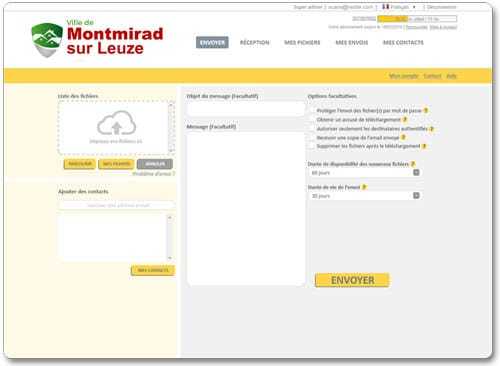Screen dimensions: 500x366
Task: Enable download acknowledgment checkbox
Action: 312,119
